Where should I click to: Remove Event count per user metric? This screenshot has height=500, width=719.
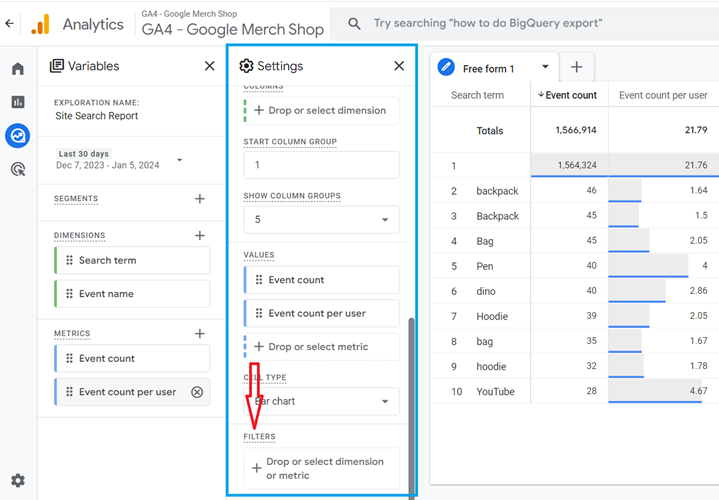tap(197, 392)
